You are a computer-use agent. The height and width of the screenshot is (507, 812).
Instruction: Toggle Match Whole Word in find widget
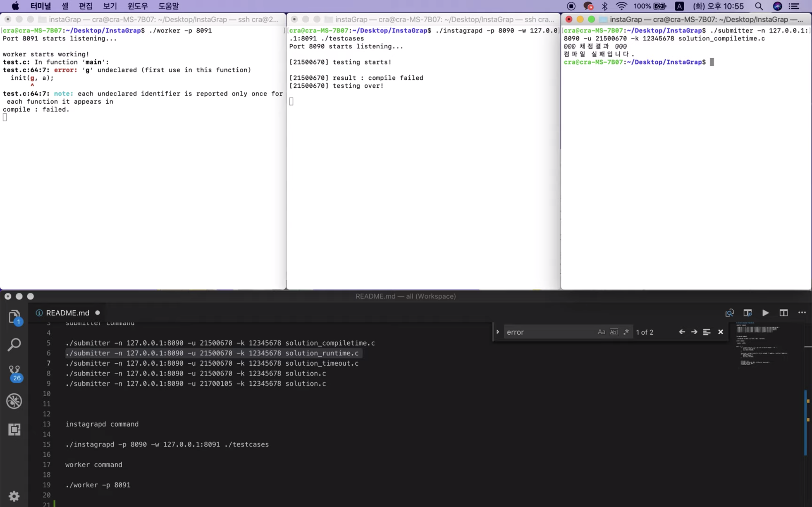[x=614, y=332]
